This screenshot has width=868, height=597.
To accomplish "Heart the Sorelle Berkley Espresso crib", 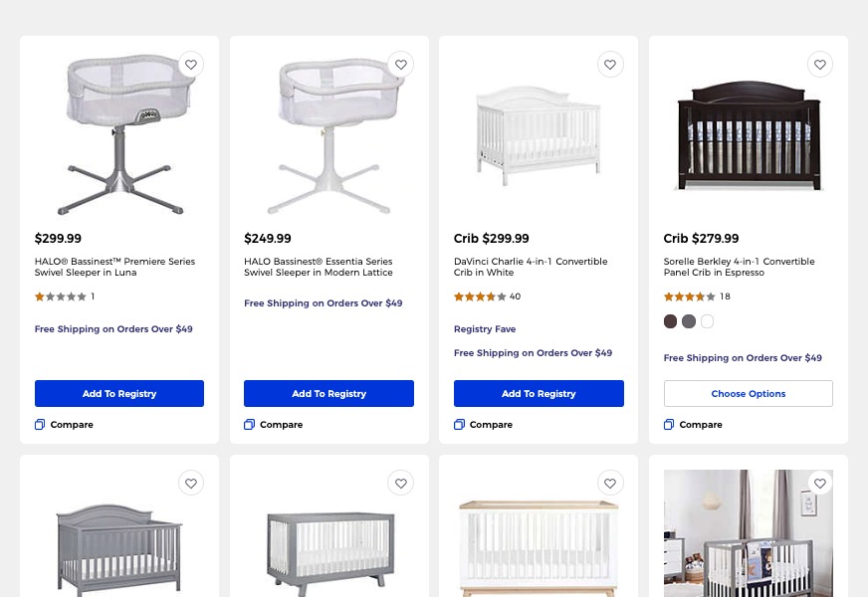I will click(x=820, y=65).
